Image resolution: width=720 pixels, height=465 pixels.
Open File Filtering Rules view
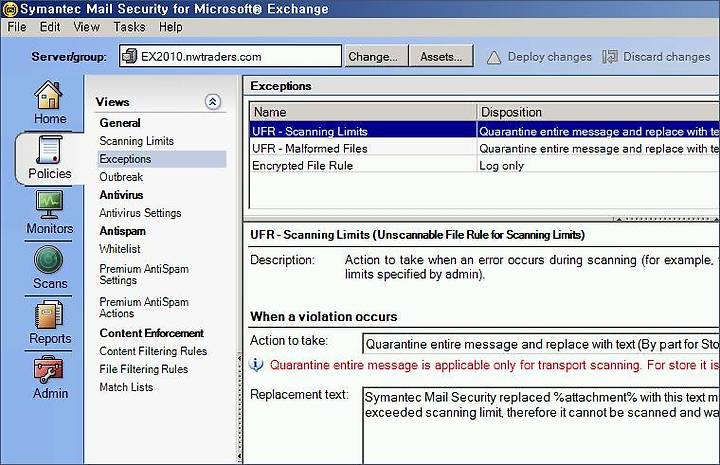(144, 369)
